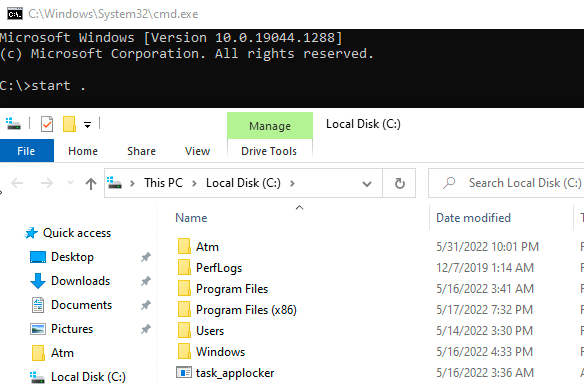This screenshot has width=584, height=384.
Task: Click the Properties checkmark quick access icon
Action: pyautogui.click(x=47, y=124)
